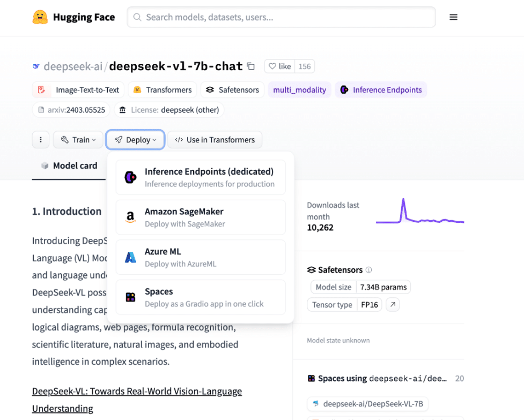524x420 pixels.
Task: Click the Spaces using section icon
Action: [311, 378]
